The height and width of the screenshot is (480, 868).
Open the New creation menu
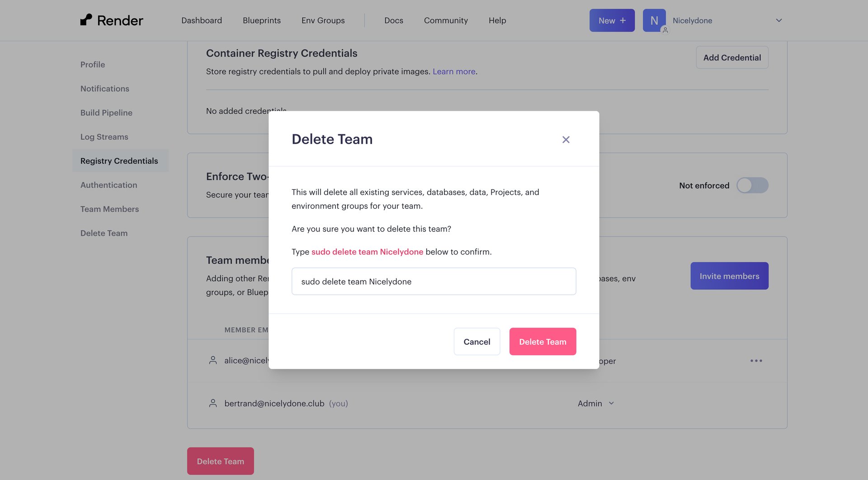coord(612,20)
